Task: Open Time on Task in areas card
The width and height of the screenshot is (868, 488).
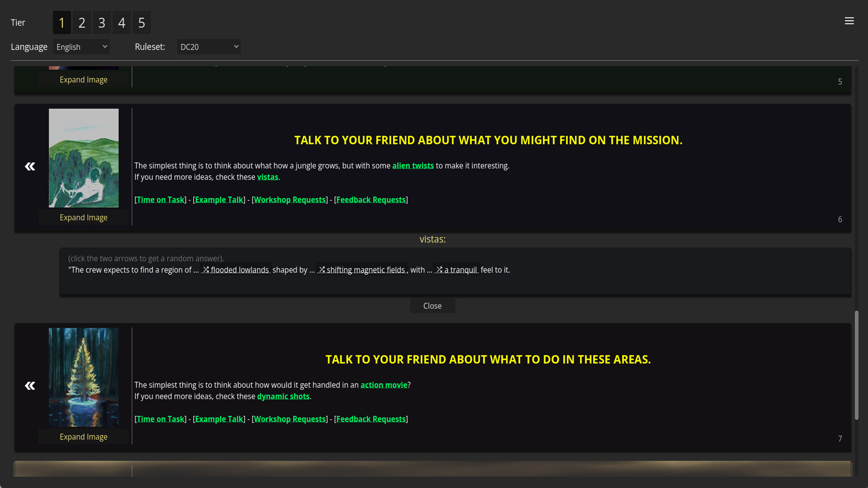Action: (160, 419)
